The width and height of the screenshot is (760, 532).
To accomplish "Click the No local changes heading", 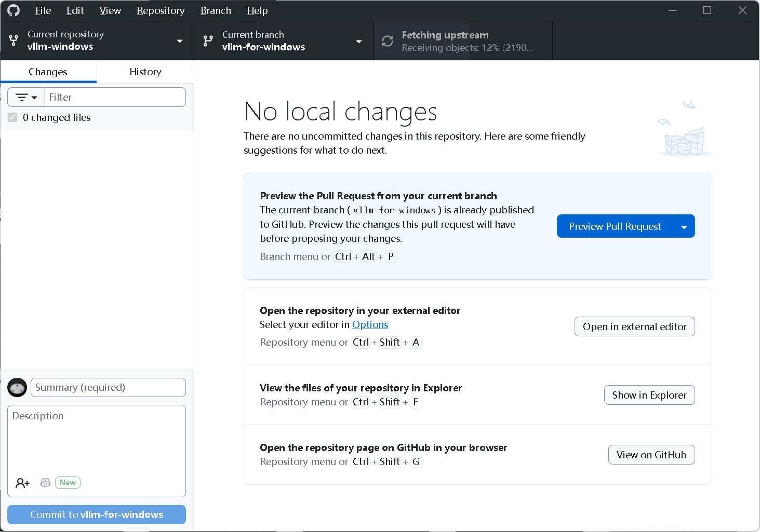I will tap(341, 111).
